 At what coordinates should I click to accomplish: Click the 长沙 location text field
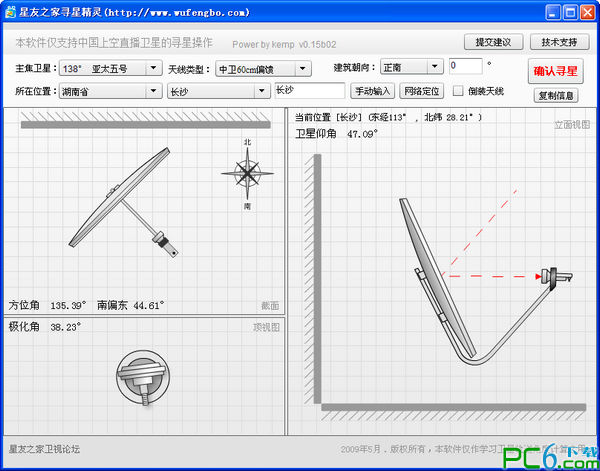(310, 91)
